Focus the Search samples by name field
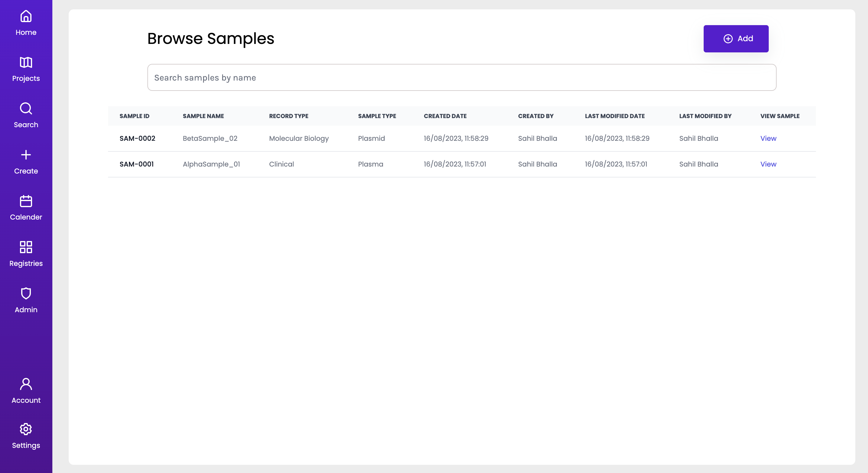Viewport: 868px width, 473px height. 462,78
